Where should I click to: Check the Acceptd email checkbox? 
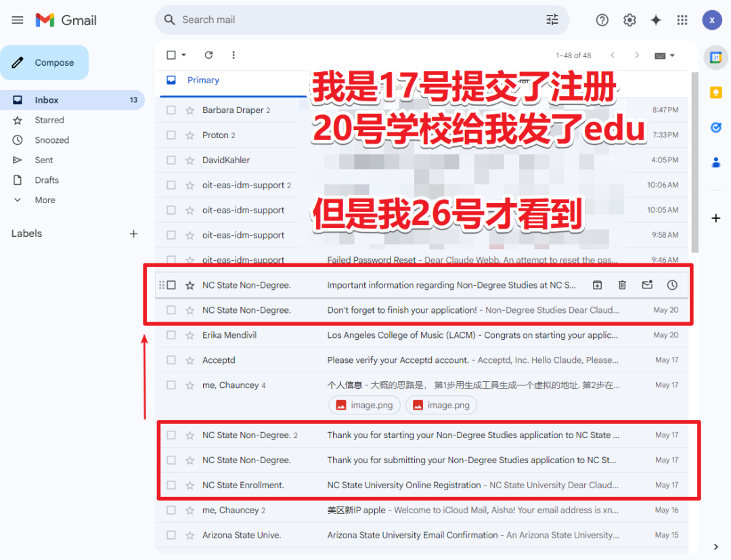click(171, 360)
